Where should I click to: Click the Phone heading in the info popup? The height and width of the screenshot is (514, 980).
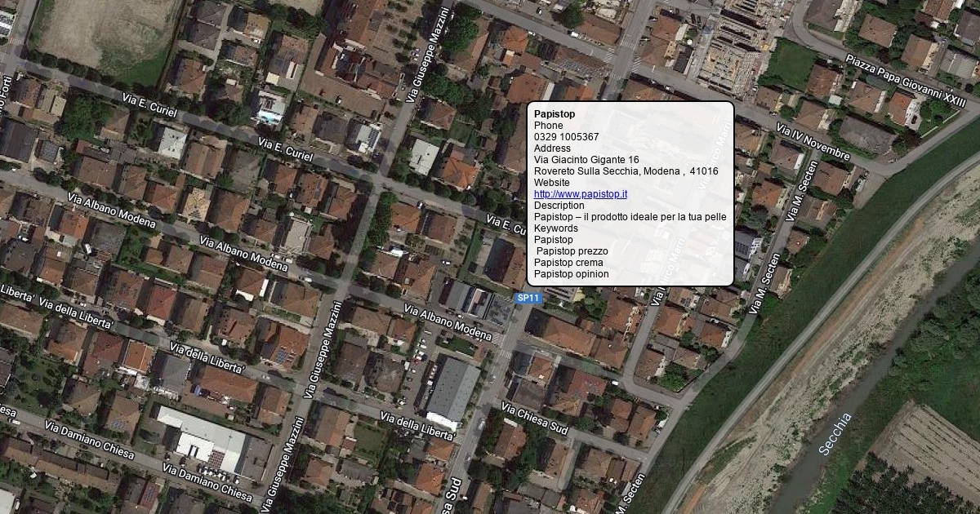[548, 126]
